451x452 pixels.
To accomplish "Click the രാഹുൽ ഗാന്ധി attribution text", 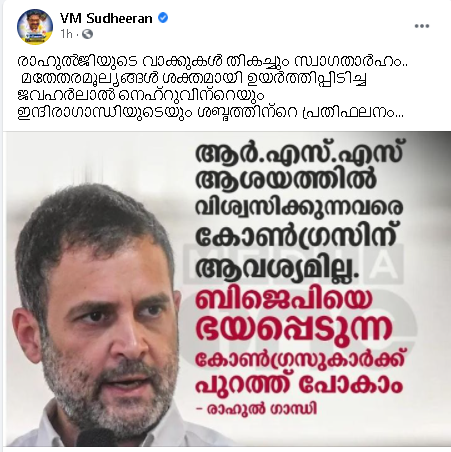I will tap(257, 409).
